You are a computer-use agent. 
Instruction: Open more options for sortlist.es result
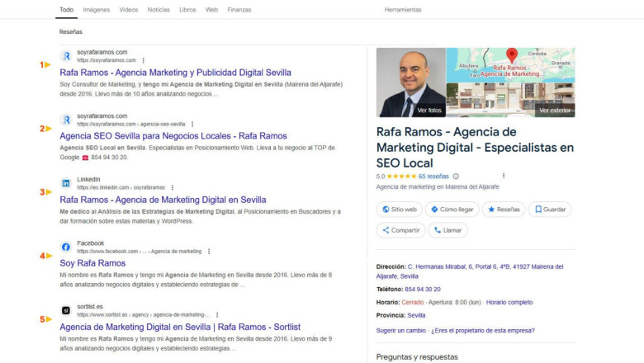[217, 315]
